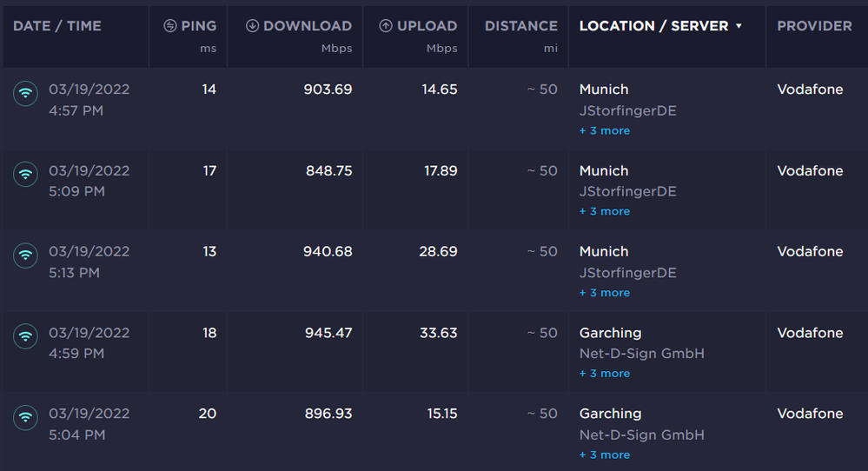Click JStorfingerDE server in the 5:09 PM row
Viewport: 868px width, 471px height.
click(x=627, y=191)
